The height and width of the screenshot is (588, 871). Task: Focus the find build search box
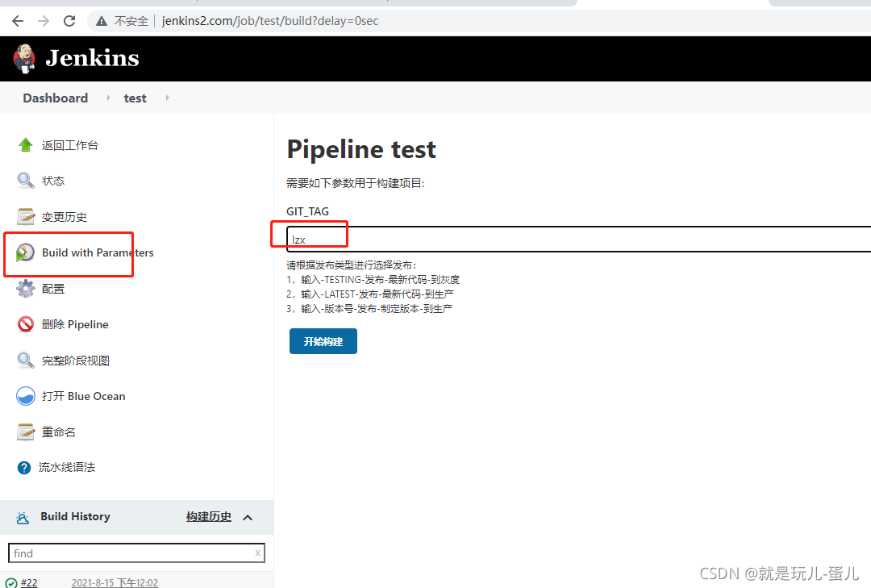[136, 553]
